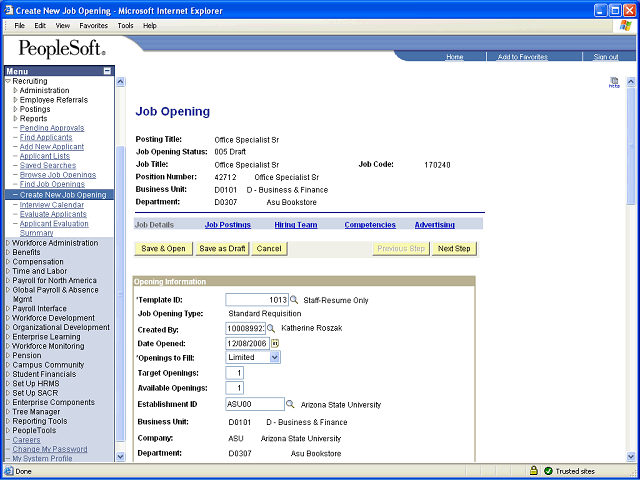Open the Change My Password link
This screenshot has width=640, height=480.
click(x=50, y=449)
